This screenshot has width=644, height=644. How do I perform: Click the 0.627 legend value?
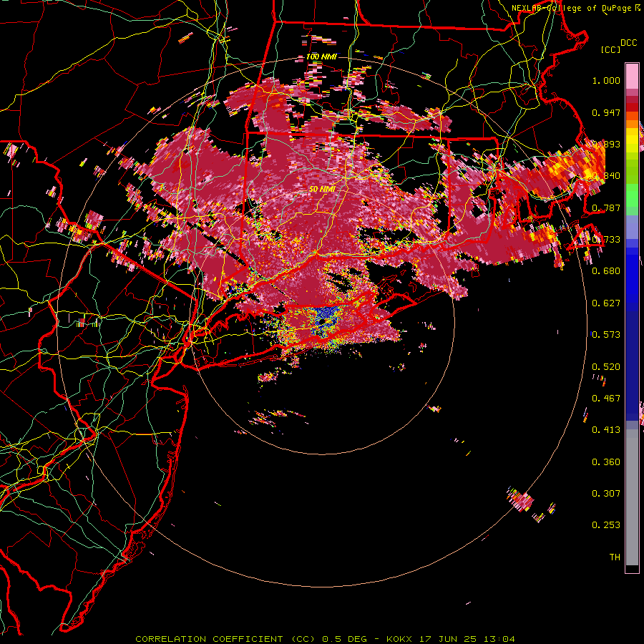(606, 303)
